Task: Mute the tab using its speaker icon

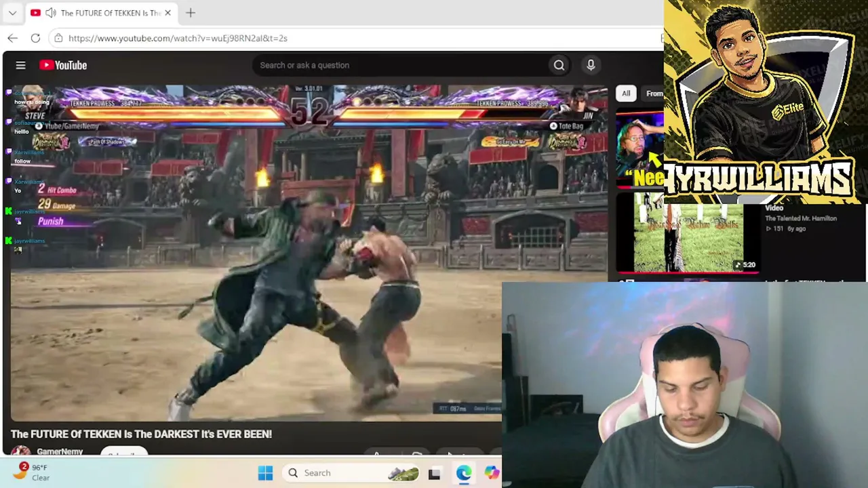Action: tap(50, 13)
